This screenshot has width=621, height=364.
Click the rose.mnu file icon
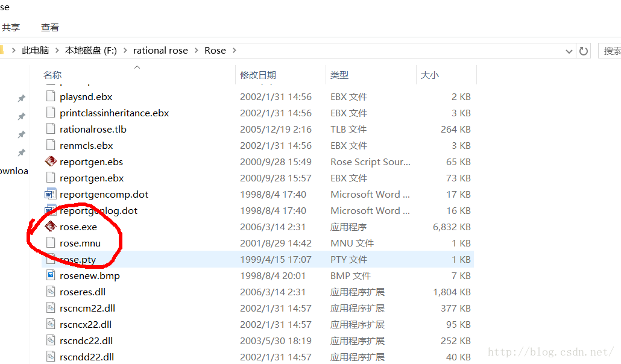[50, 242]
